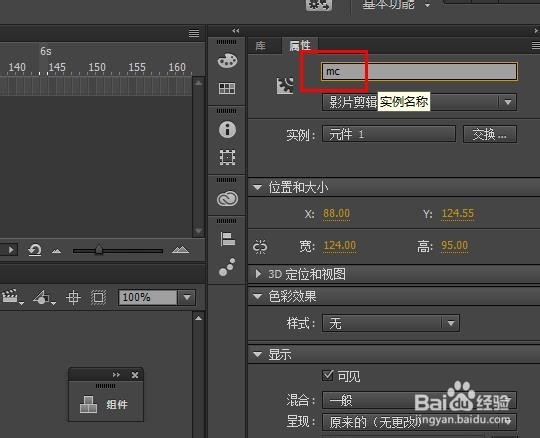Open the timeline panel options menu
This screenshot has width=540, height=438.
click(194, 33)
